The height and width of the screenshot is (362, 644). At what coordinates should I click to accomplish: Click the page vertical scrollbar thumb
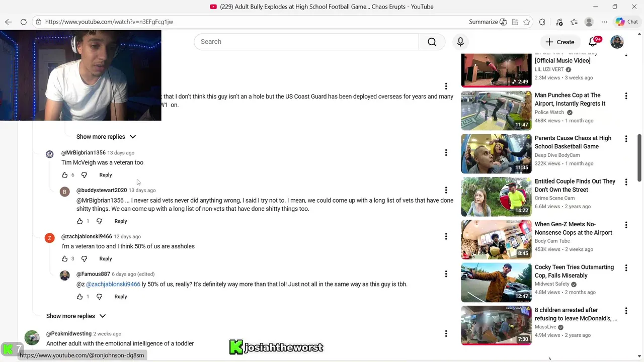point(640,158)
